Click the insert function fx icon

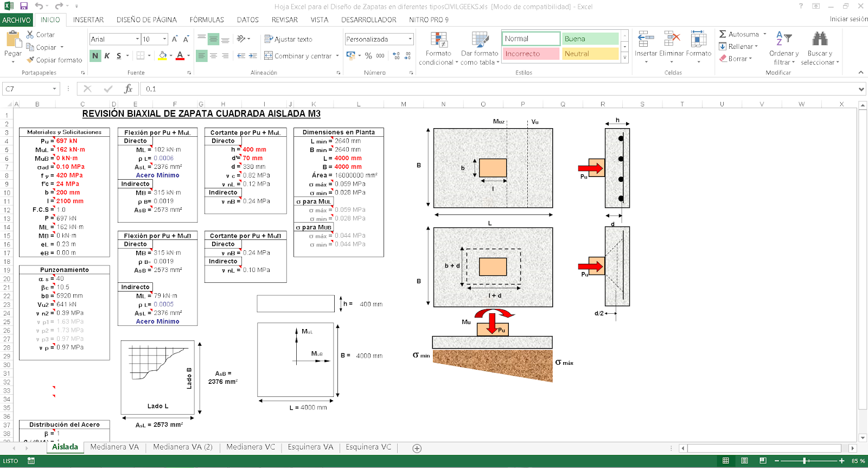point(128,89)
